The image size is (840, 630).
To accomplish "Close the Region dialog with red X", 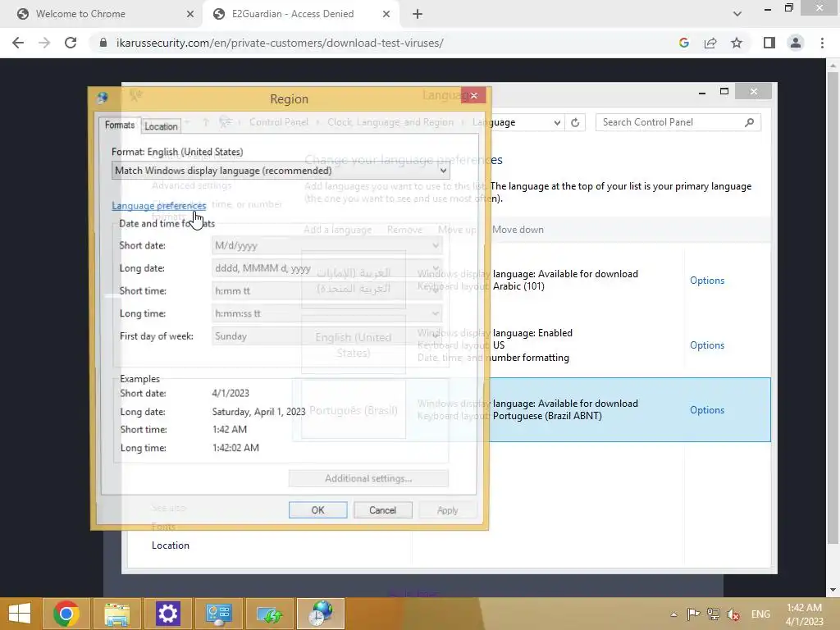I will click(x=473, y=95).
